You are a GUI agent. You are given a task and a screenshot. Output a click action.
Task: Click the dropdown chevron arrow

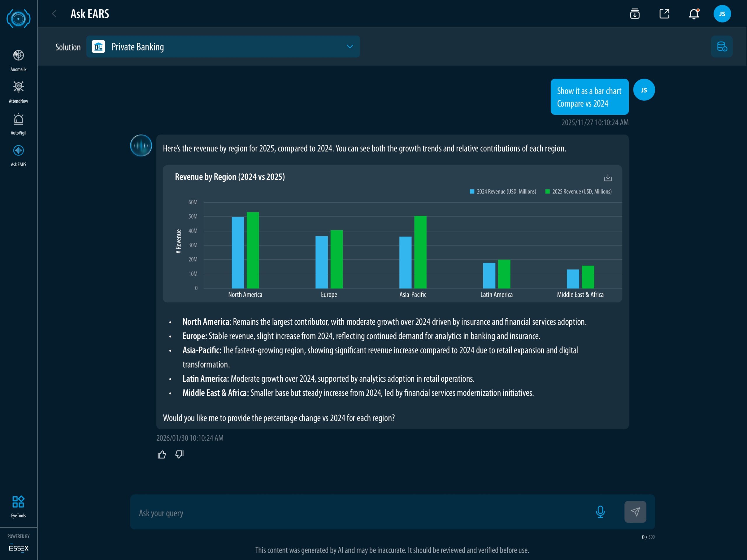click(350, 47)
